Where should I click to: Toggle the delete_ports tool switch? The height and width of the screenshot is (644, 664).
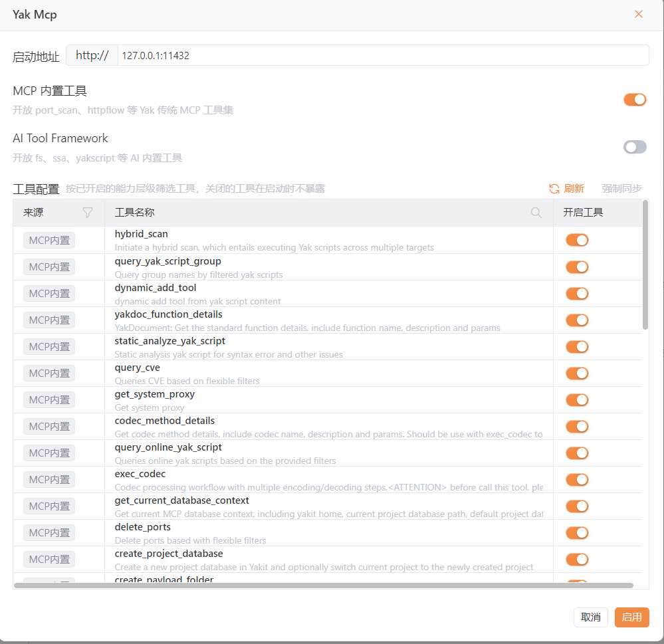click(x=577, y=532)
